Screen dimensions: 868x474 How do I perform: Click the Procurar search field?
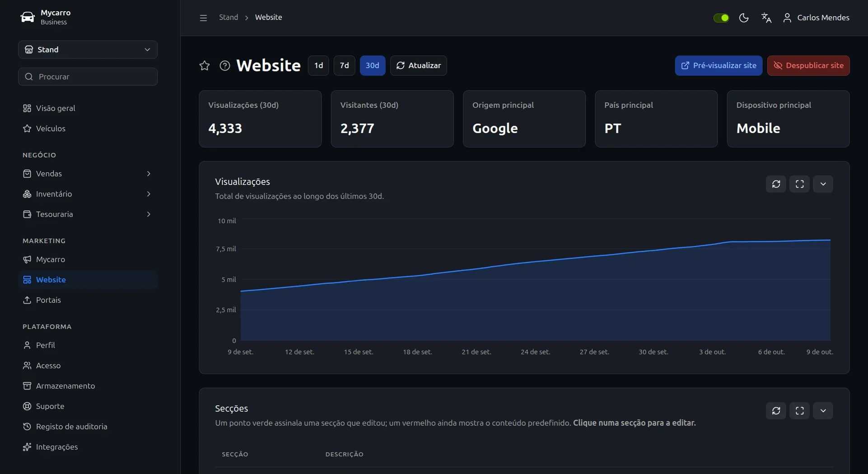88,77
